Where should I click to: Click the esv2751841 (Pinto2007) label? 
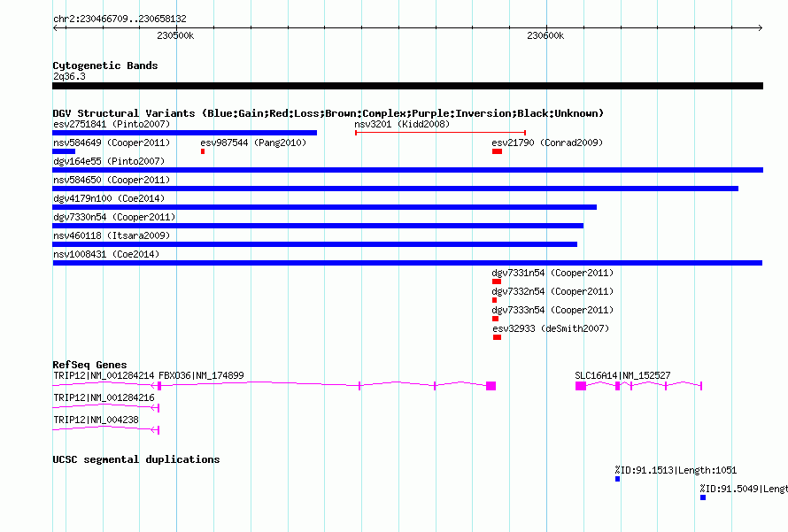point(112,124)
